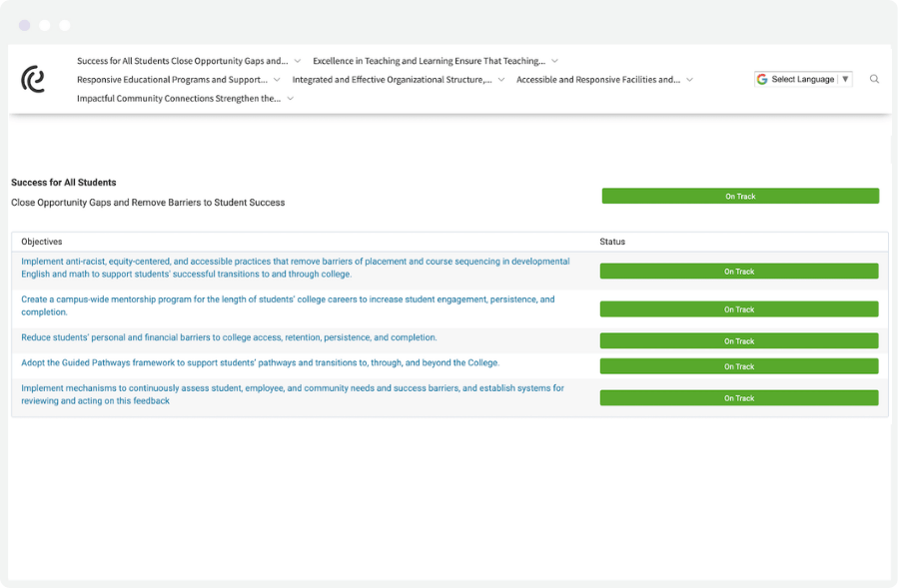Click the anti-racist equity-centered practices objective link
This screenshot has width=899, height=588.
point(290,267)
